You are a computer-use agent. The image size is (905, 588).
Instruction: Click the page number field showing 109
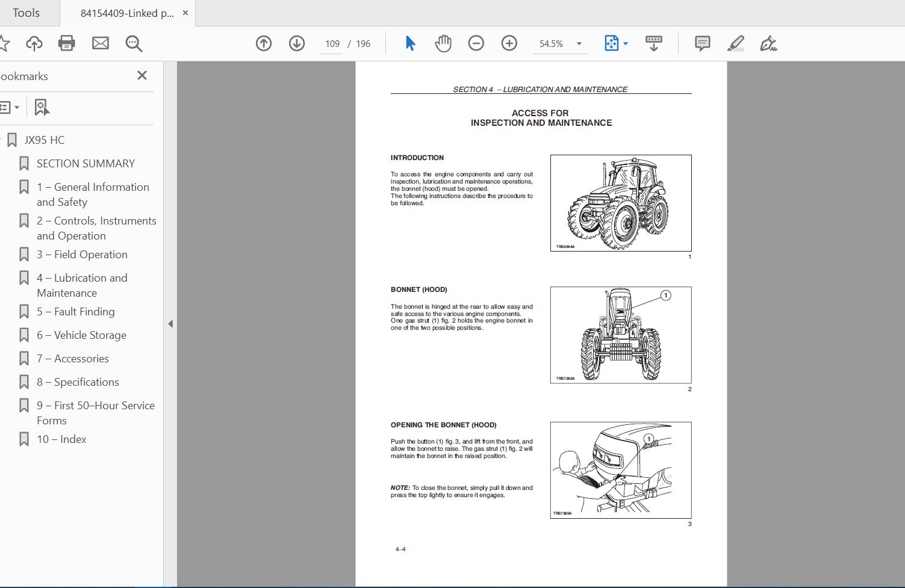[332, 44]
